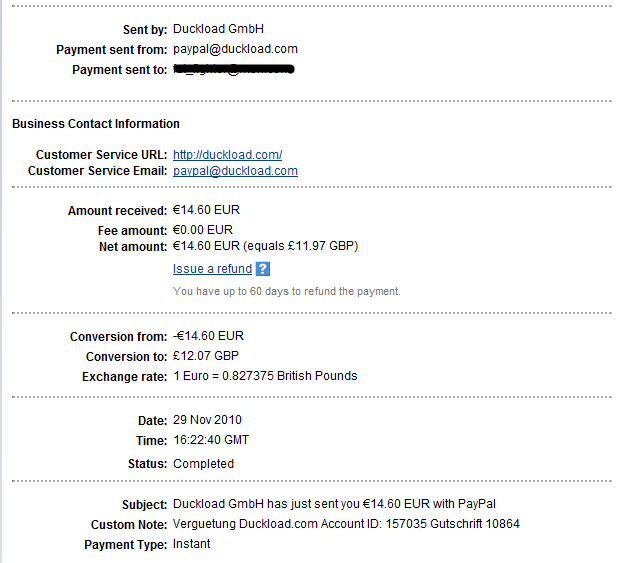Screen dimensions: 629x563
Task: Click the Issue a refund link
Action: click(x=212, y=269)
